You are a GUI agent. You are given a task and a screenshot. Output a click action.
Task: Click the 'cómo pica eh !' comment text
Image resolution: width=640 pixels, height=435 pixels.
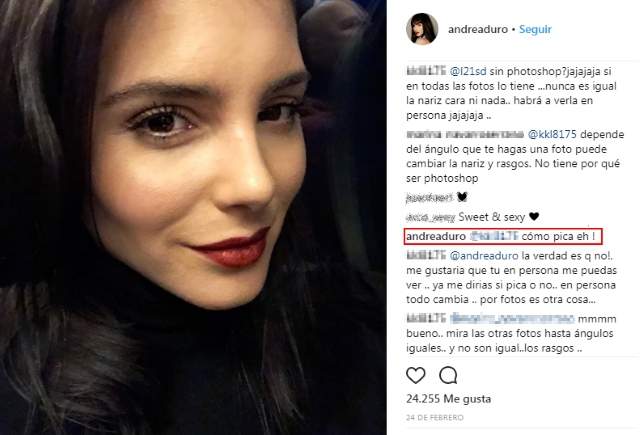coord(558,236)
